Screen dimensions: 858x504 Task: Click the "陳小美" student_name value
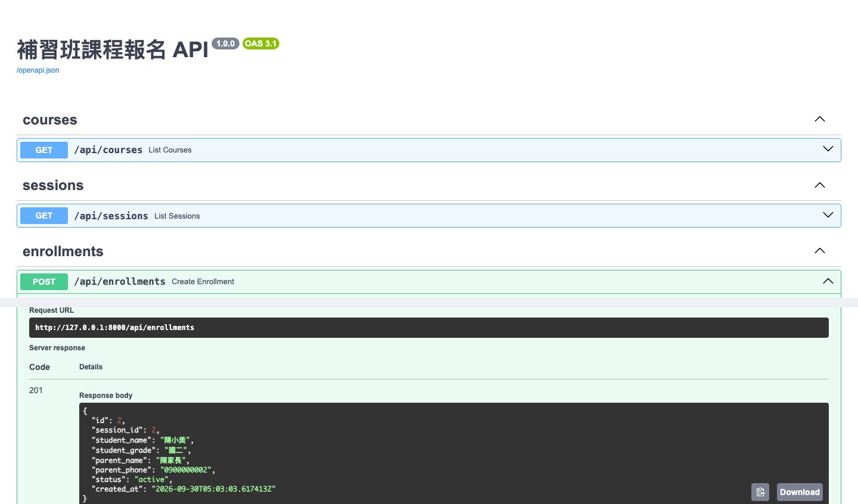(x=175, y=440)
